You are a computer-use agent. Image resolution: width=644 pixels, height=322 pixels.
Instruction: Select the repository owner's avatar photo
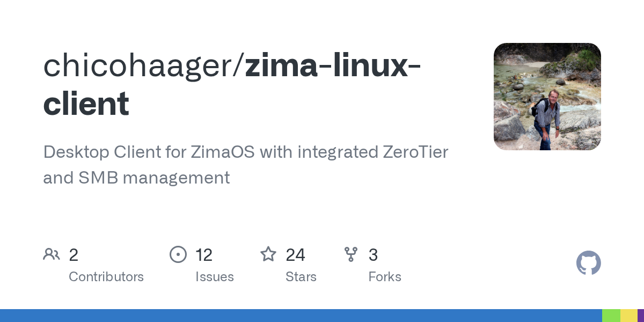click(x=547, y=97)
